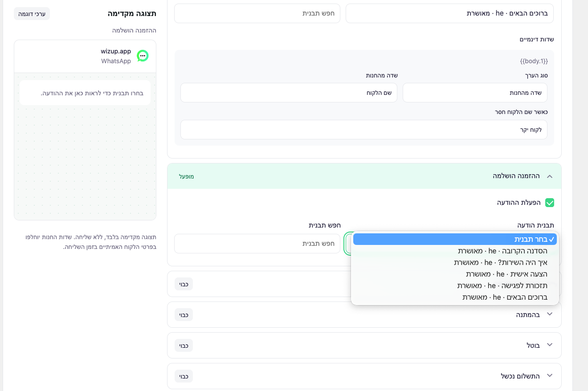Image resolution: width=588 pixels, height=391 pixels.
Task: Click the מופעל status badge
Action: tap(186, 176)
